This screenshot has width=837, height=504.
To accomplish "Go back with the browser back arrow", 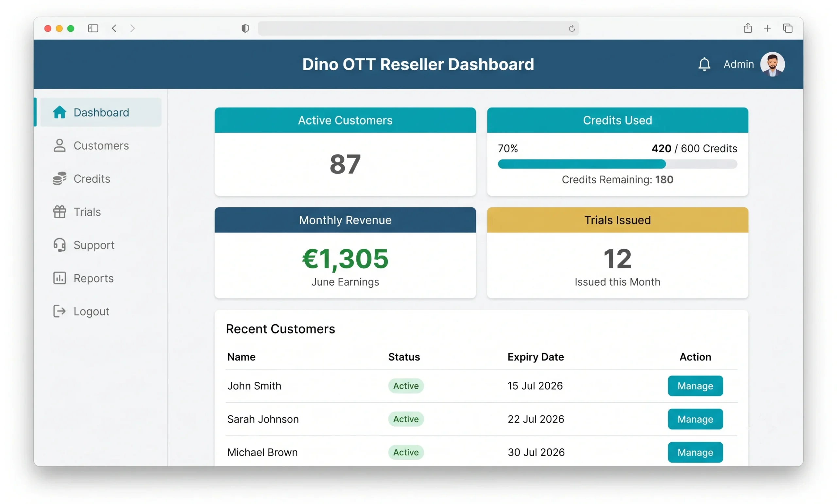I will tap(114, 28).
